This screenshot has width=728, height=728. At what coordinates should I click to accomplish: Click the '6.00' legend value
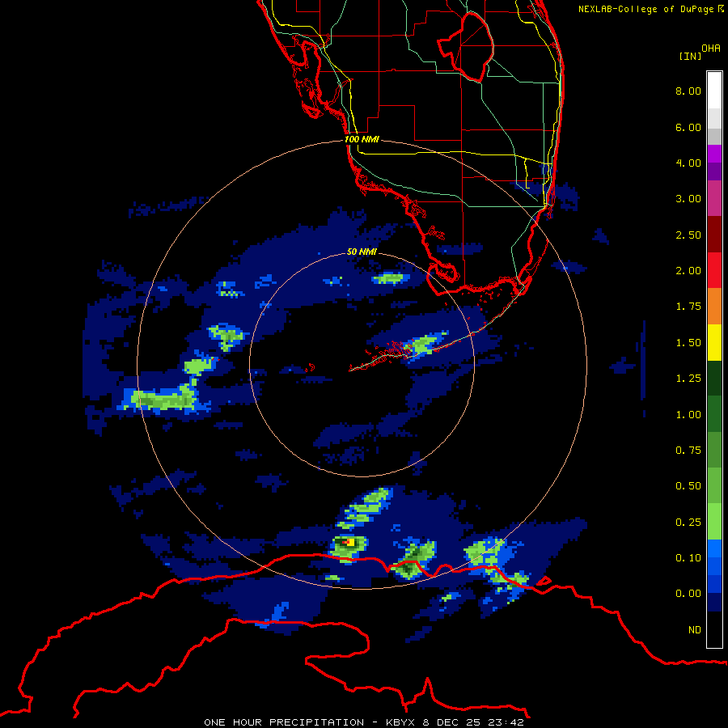pos(688,127)
